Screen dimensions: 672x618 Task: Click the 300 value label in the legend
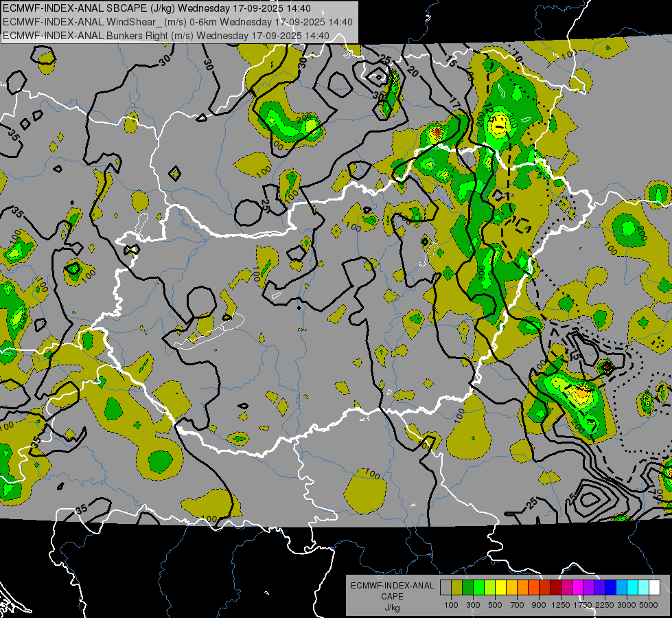473,605
